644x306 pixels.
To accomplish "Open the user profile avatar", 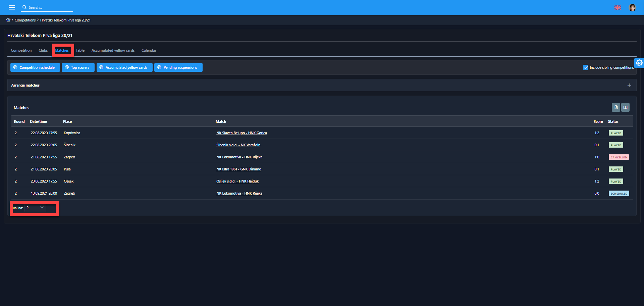I will pyautogui.click(x=632, y=7).
